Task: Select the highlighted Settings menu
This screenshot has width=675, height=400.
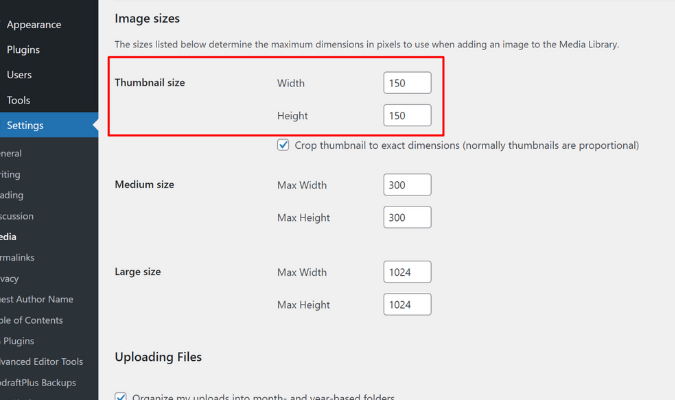Action: (25, 125)
